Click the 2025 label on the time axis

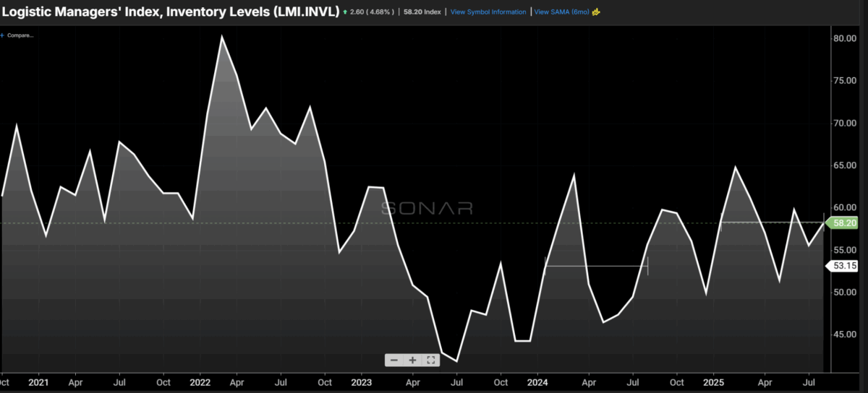715,381
